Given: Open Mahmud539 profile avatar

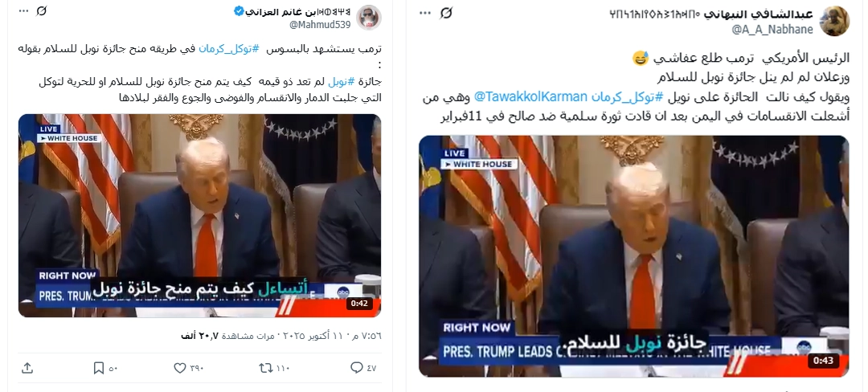Looking at the screenshot, I should point(368,17).
